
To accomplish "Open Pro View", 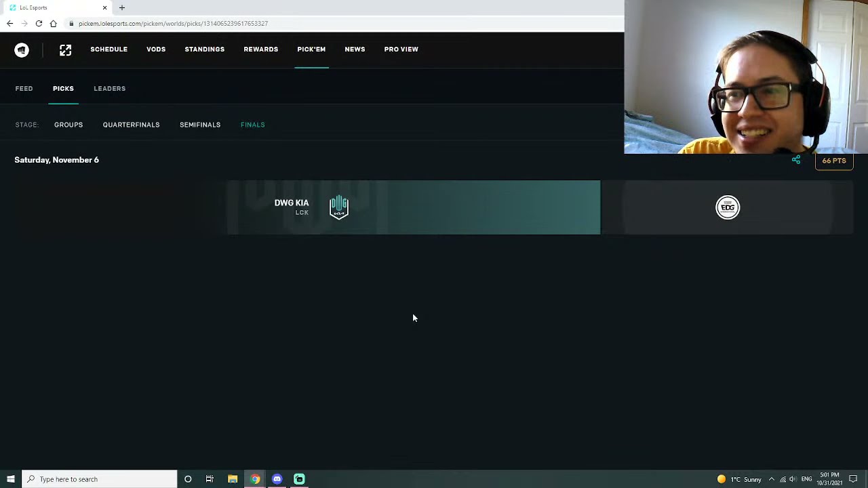I will 401,49.
